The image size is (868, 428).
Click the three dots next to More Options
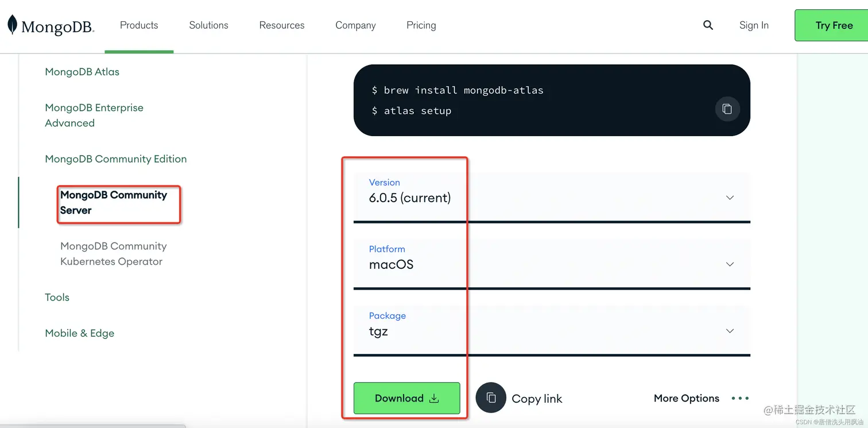tap(740, 398)
